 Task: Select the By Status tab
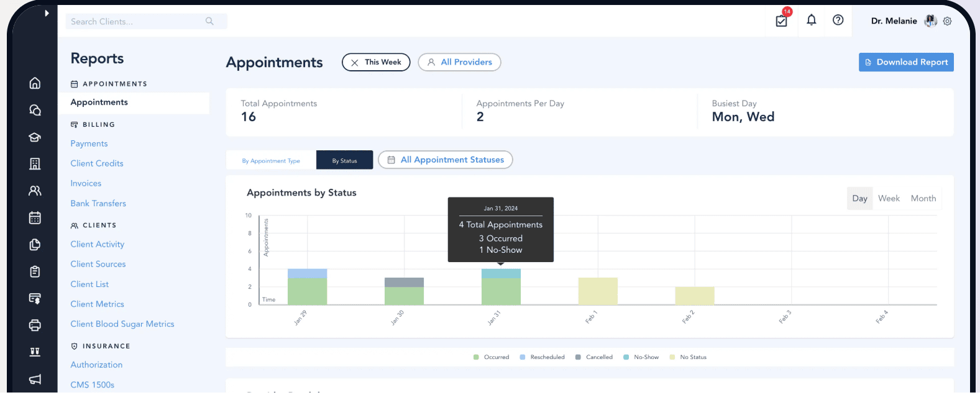344,160
